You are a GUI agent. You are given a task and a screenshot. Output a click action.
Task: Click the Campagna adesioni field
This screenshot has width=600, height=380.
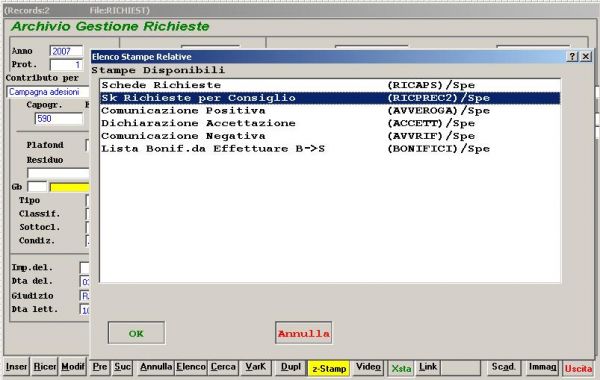[x=48, y=92]
